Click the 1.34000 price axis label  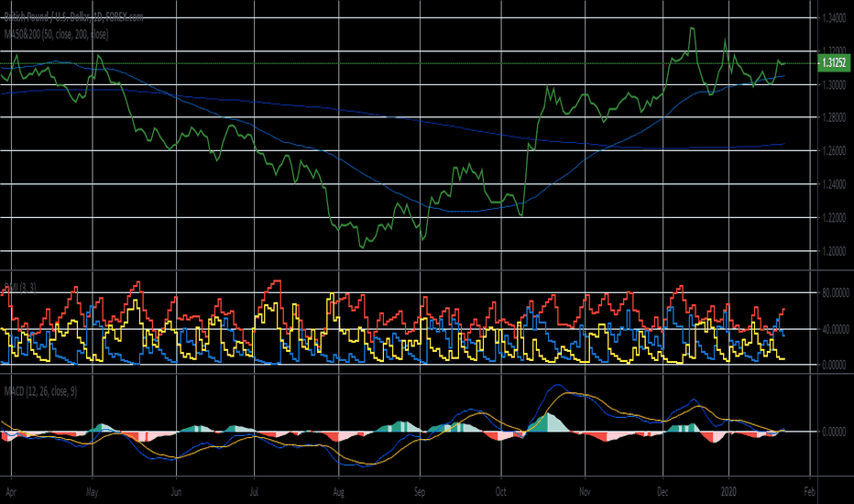[832, 18]
